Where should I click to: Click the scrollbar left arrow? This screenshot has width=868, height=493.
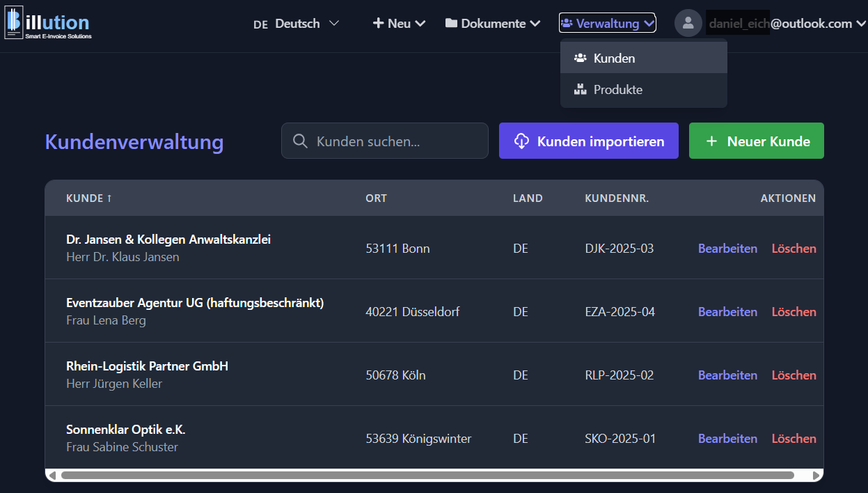click(x=52, y=476)
